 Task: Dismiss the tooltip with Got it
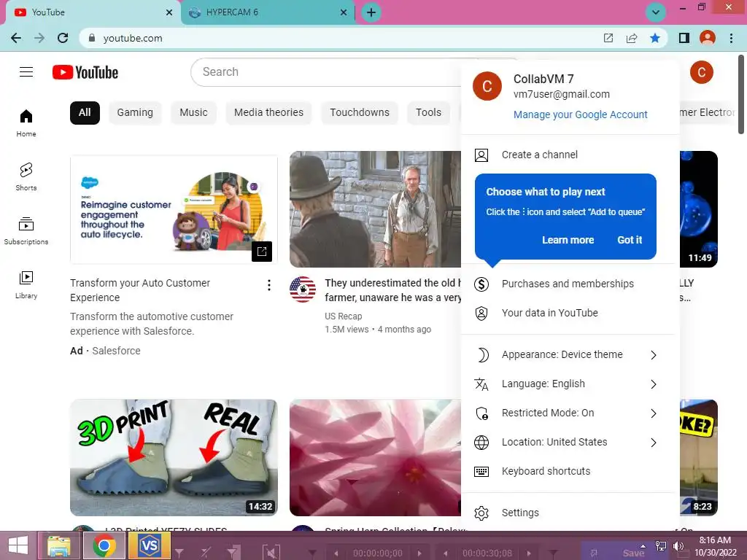click(630, 240)
